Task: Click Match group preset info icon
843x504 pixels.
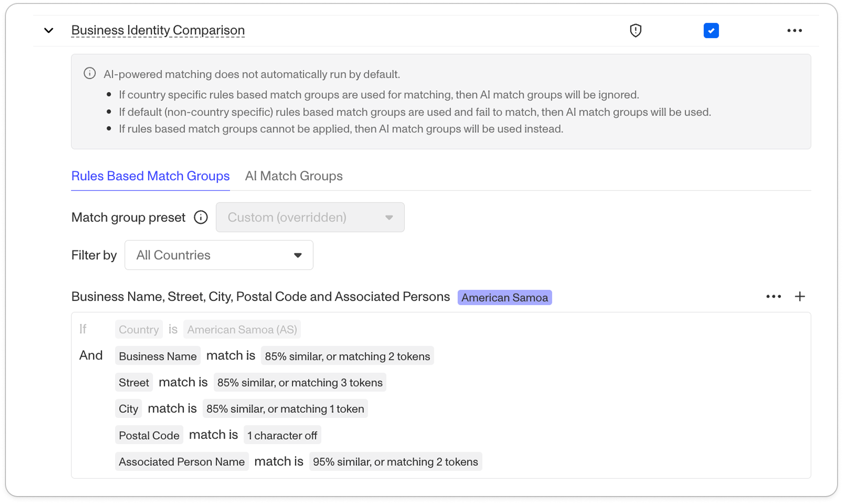Action: pos(201,217)
